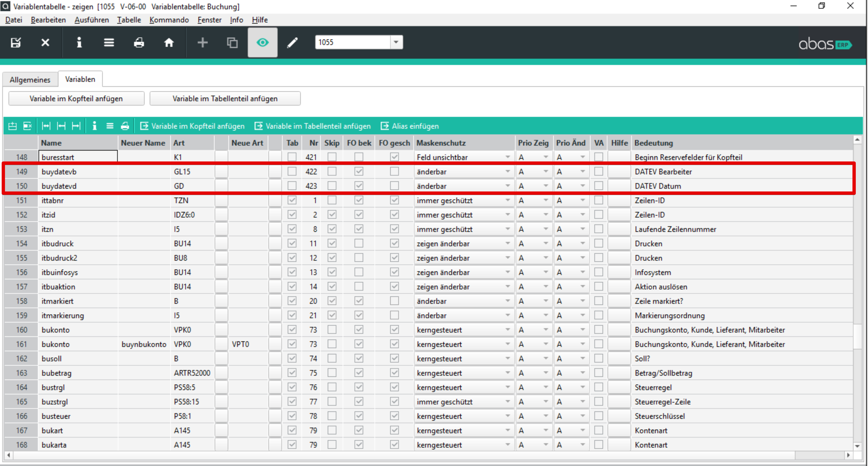Click the horizontal scrollbar at table bottom
This screenshot has width=868, height=466.
pos(404,455)
